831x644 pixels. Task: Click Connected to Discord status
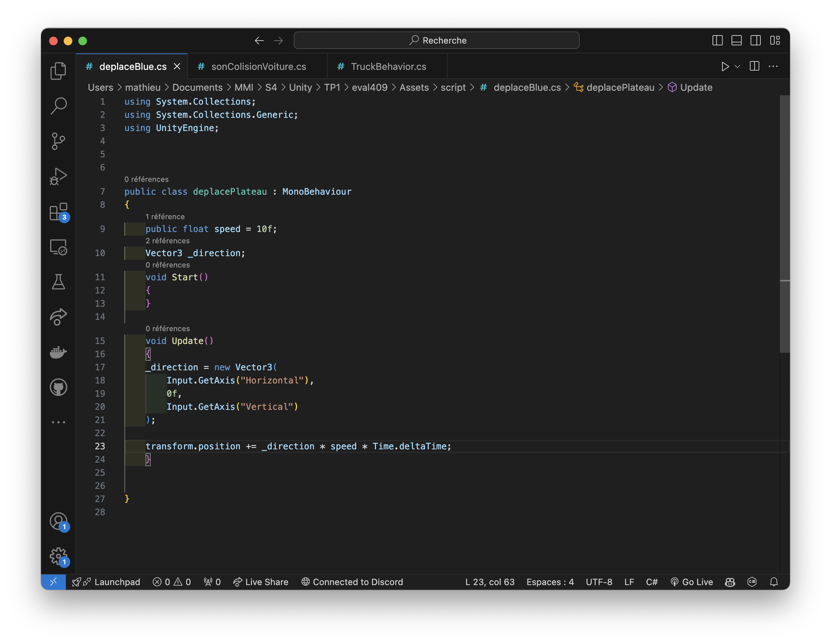pos(352,582)
